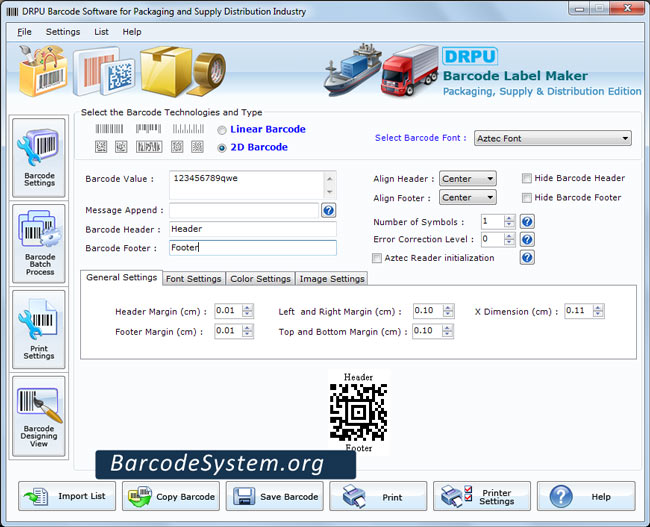The width and height of the screenshot is (650, 527).
Task: Click the generated Aztec barcode preview
Action: pyautogui.click(x=359, y=412)
